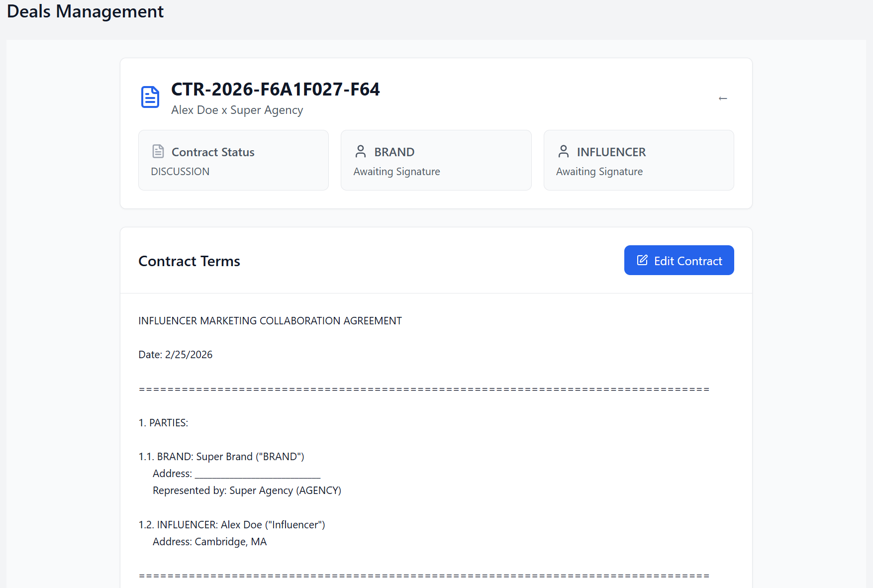Click the Contract Terms heading
This screenshot has height=588, width=873.
pyautogui.click(x=189, y=261)
